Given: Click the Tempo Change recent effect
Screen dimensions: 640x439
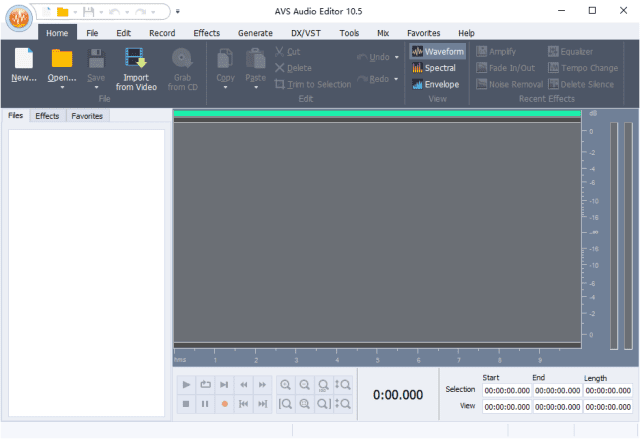Looking at the screenshot, I should (583, 68).
